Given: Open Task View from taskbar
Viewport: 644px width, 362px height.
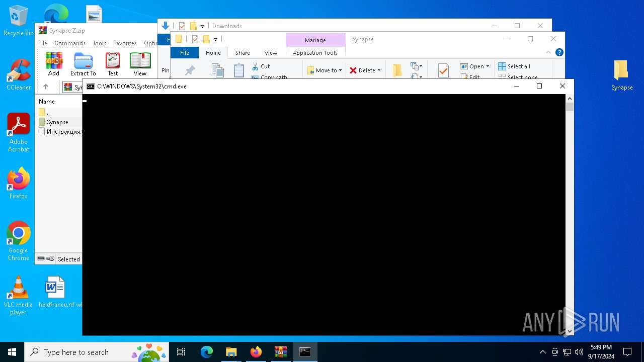Looking at the screenshot, I should [x=181, y=352].
